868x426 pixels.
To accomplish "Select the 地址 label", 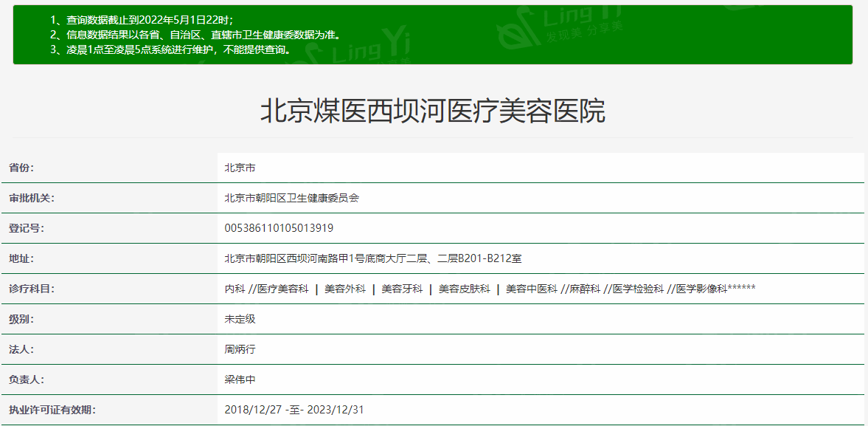I will point(21,258).
